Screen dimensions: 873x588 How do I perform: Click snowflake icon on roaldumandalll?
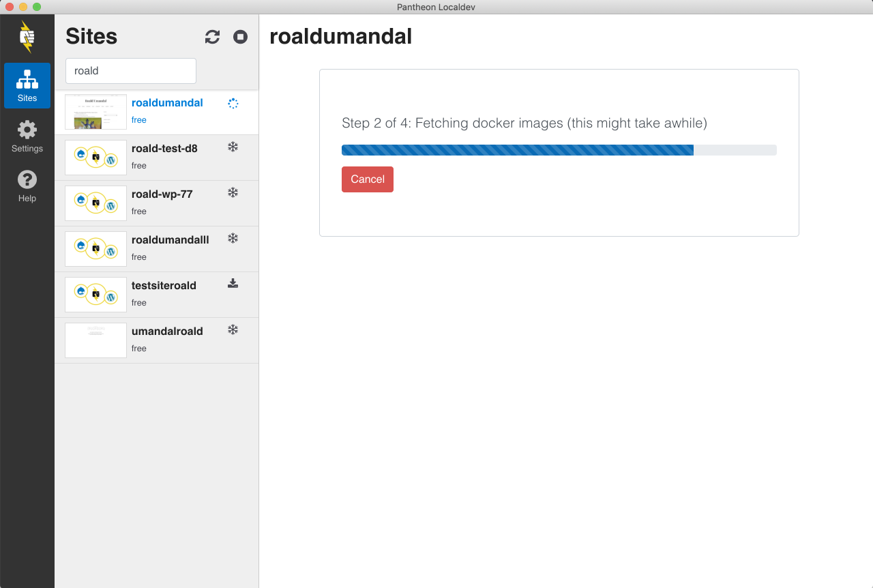pyautogui.click(x=233, y=238)
